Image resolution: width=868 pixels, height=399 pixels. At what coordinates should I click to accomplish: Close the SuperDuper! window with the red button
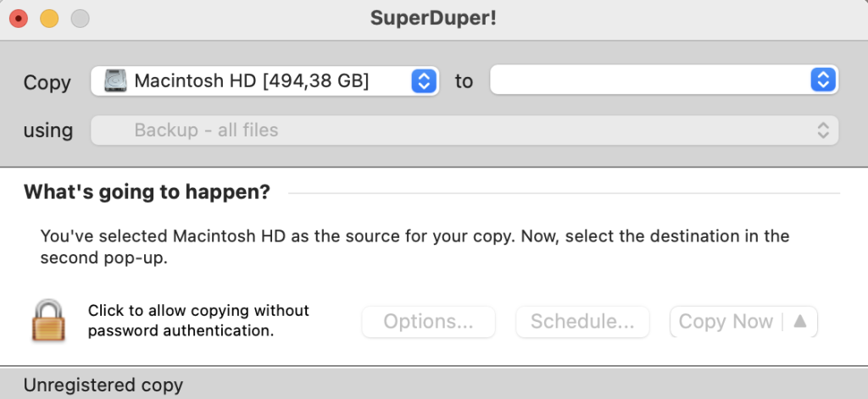[18, 19]
